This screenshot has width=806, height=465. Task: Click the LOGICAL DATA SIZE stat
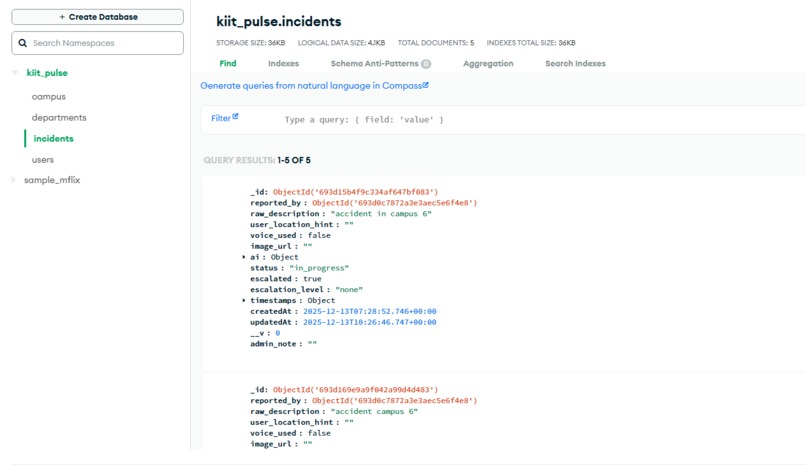pos(341,43)
